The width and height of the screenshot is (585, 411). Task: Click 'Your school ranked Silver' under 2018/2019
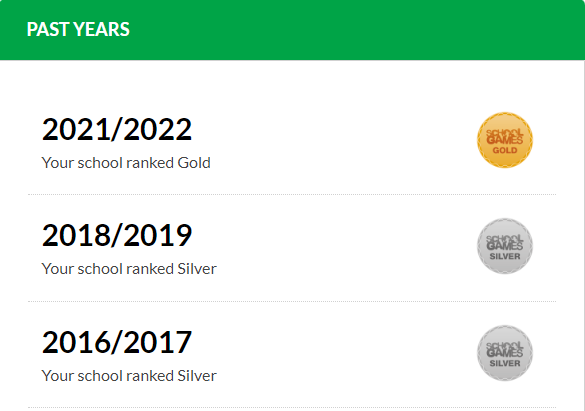pos(129,269)
